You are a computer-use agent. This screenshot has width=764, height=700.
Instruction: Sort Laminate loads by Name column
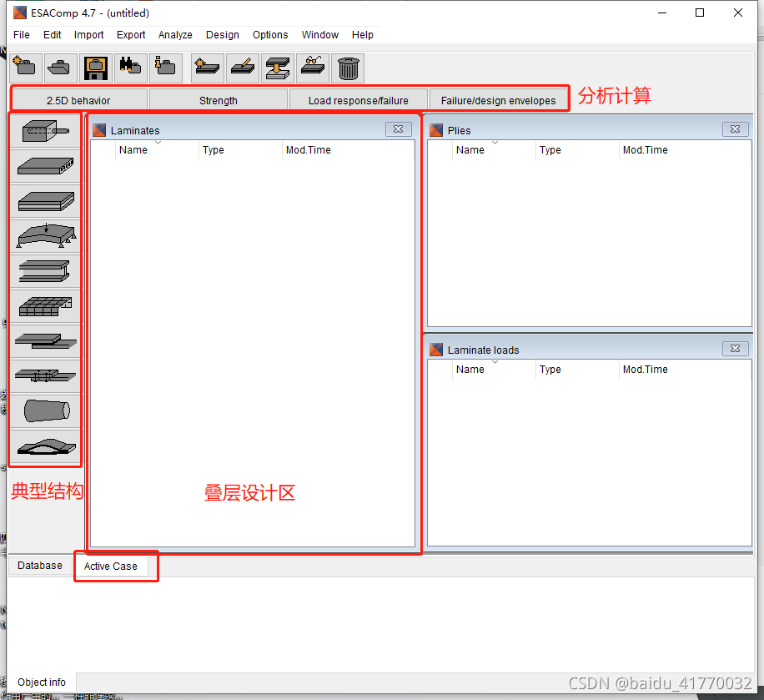494,369
